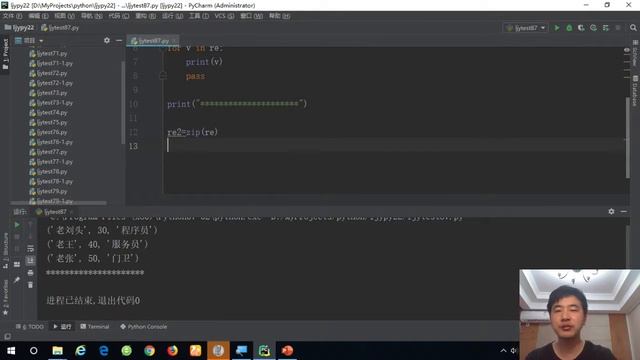Screen dimensions: 640x360
Task: Start debugging with the green bug icon
Action: click(569, 28)
